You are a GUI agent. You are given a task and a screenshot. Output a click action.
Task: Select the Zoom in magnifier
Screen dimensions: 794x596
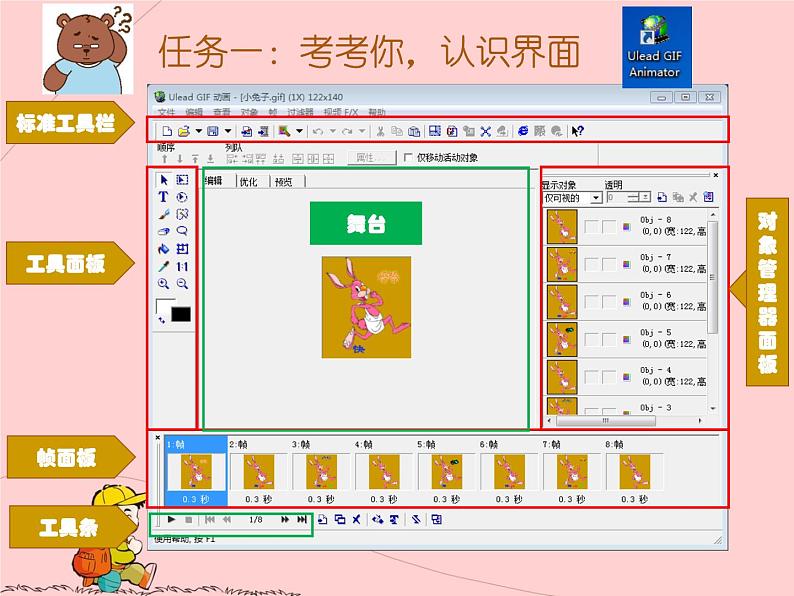(164, 284)
